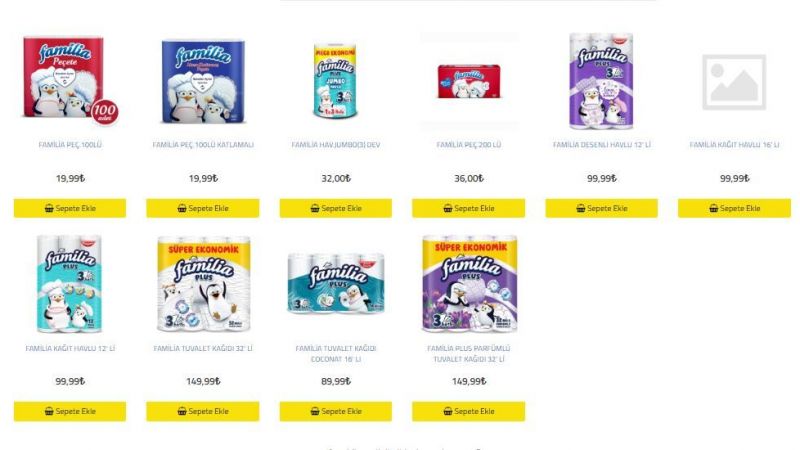Open the Familia Tuvalet Kağıdı Coconat 16'lı link
Image resolution: width=800 pixels, height=450 pixels.
(336, 354)
